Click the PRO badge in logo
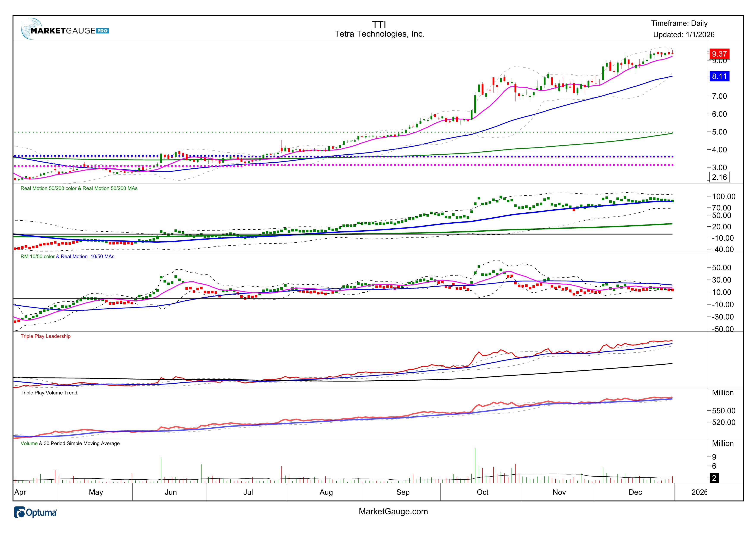 [x=102, y=31]
